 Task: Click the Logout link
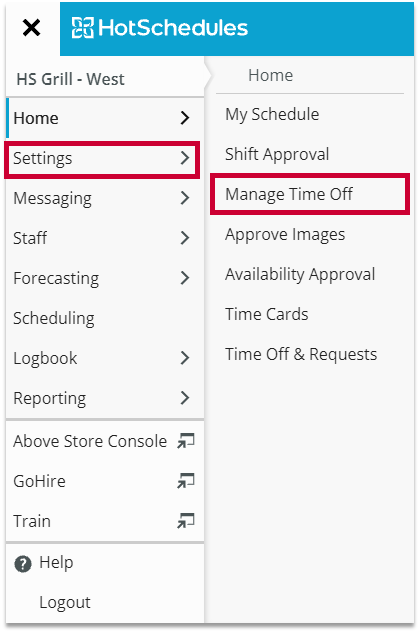(x=65, y=602)
